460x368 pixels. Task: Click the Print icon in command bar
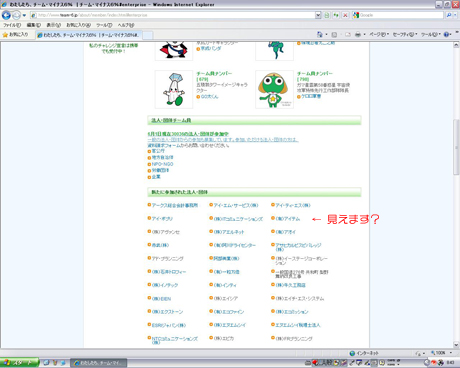point(358,34)
